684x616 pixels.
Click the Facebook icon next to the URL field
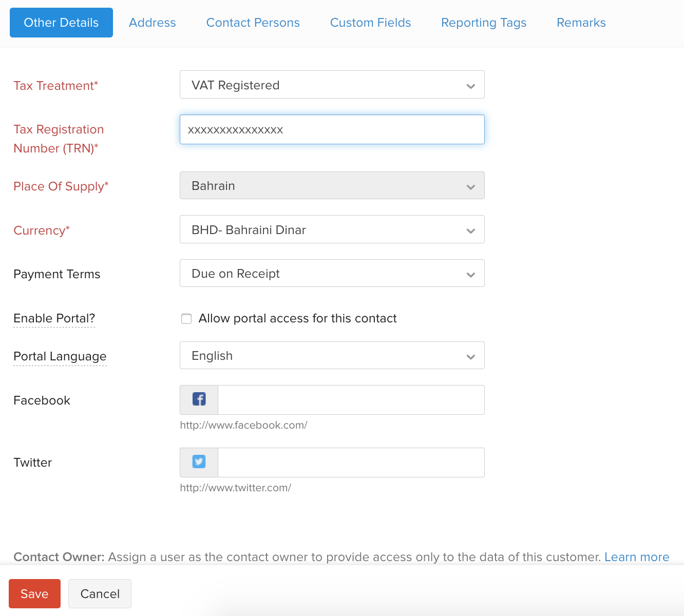pos(198,399)
